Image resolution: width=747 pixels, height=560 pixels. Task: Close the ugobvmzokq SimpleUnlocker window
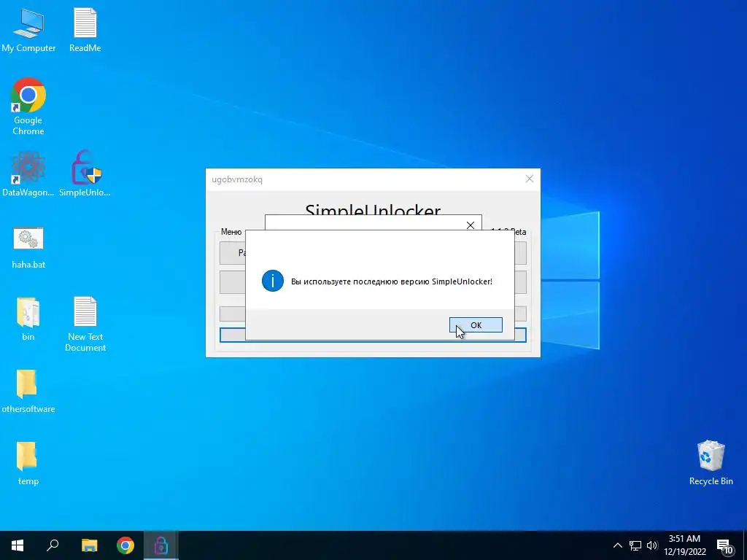pyautogui.click(x=530, y=179)
